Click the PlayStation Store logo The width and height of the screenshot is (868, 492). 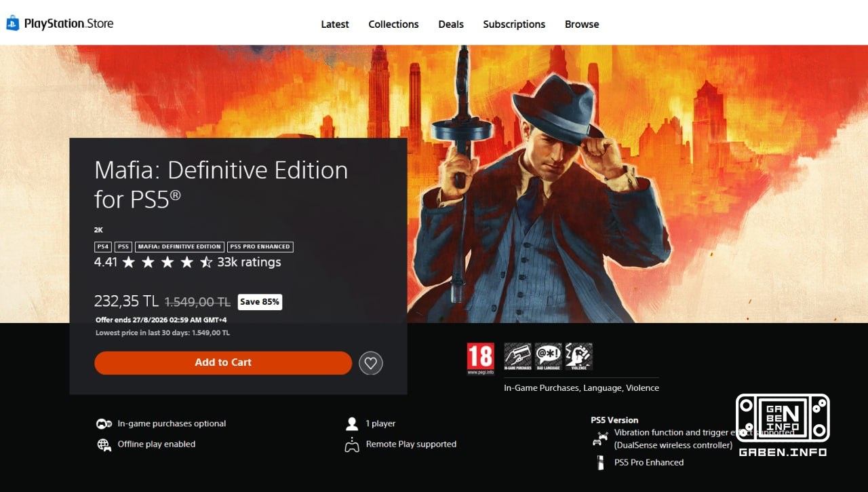tap(60, 24)
